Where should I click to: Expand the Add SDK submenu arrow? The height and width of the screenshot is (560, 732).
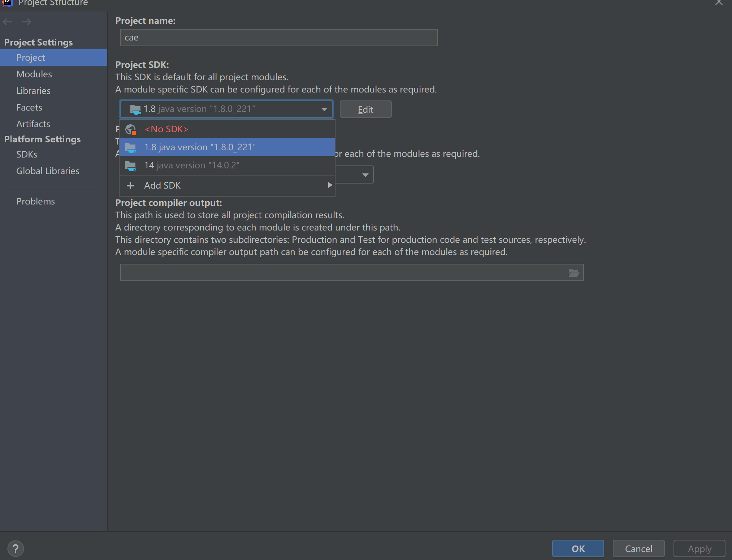330,185
